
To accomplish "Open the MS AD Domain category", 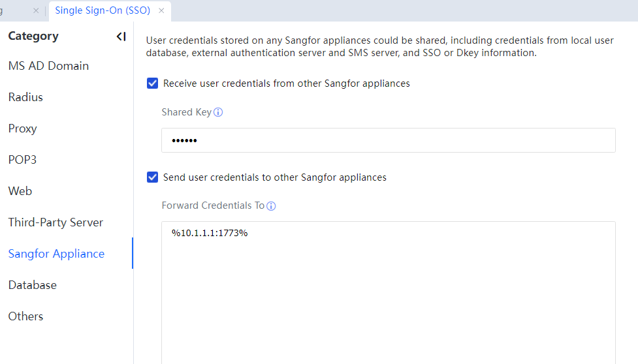I will (x=48, y=66).
